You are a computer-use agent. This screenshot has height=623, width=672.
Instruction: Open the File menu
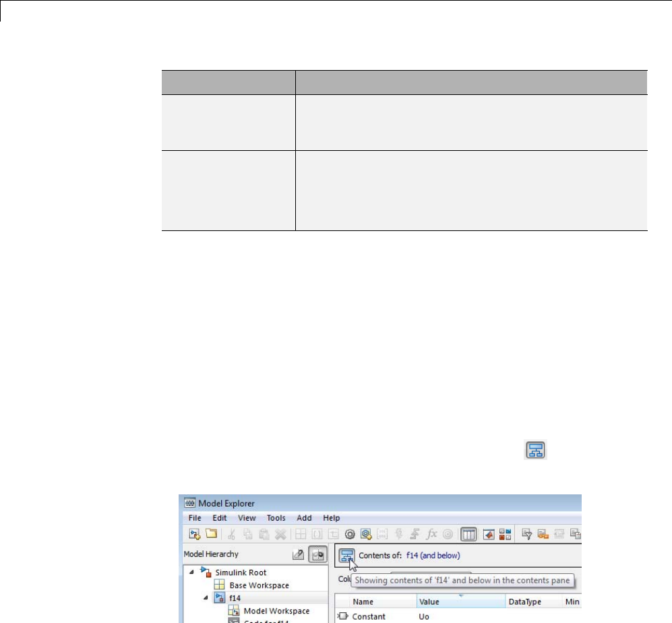click(x=195, y=518)
